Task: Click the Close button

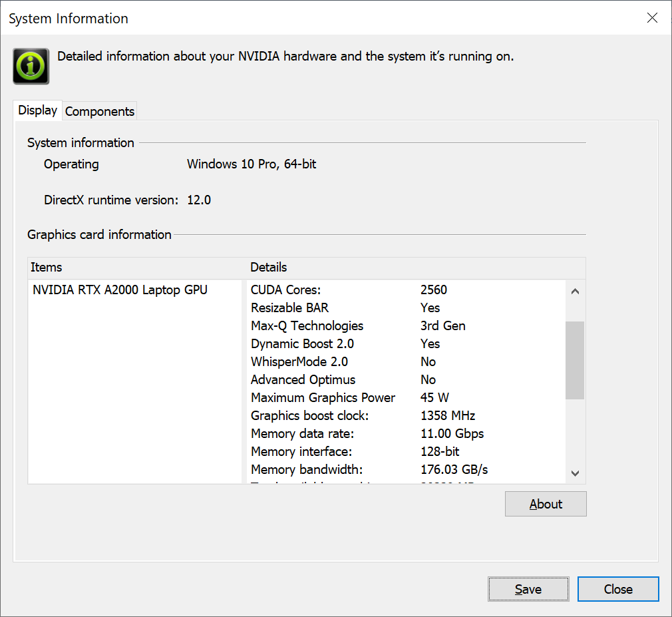Action: (x=618, y=589)
